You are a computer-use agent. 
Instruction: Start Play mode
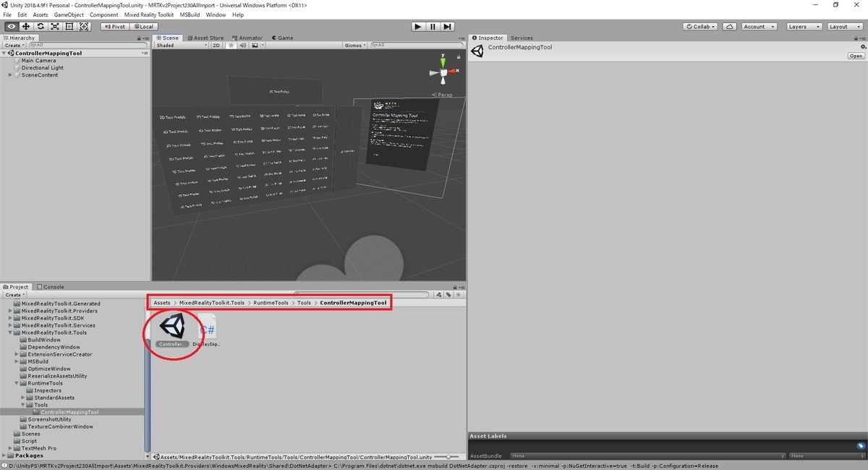click(418, 27)
